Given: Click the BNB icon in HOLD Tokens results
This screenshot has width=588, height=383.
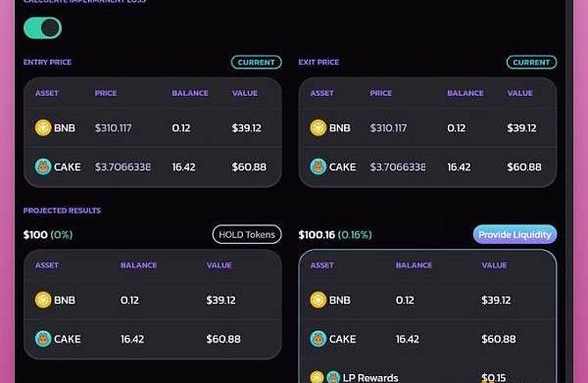Looking at the screenshot, I should (x=43, y=300).
